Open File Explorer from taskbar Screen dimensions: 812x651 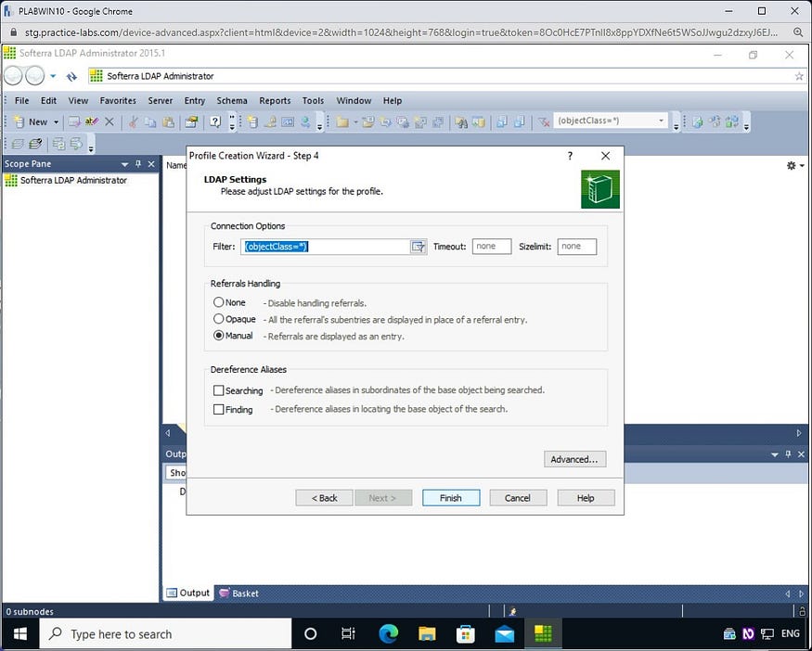[427, 634]
